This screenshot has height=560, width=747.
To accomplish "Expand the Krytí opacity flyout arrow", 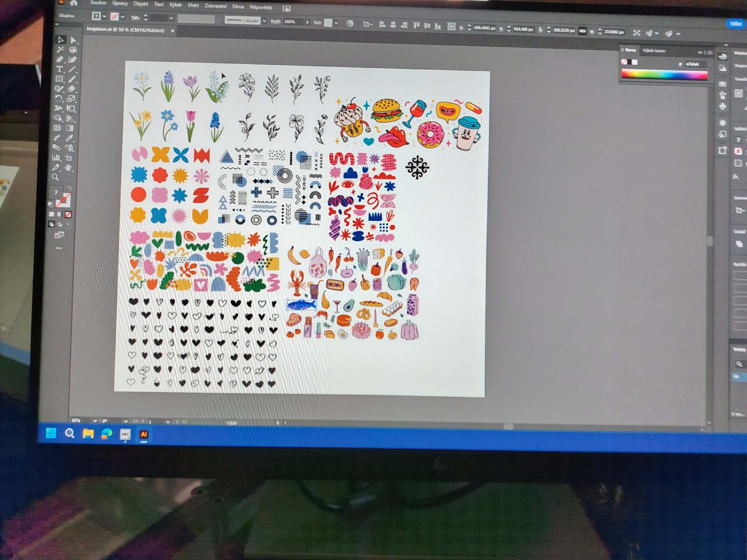I will [307, 22].
